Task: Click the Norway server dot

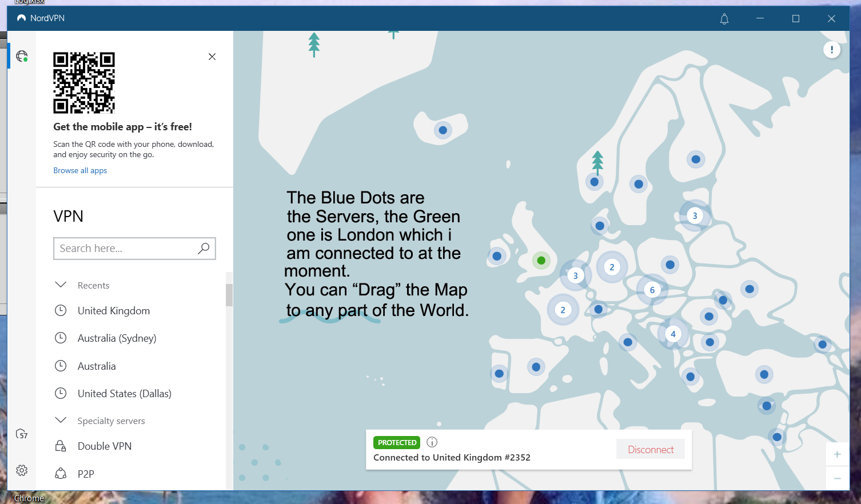Action: click(595, 182)
